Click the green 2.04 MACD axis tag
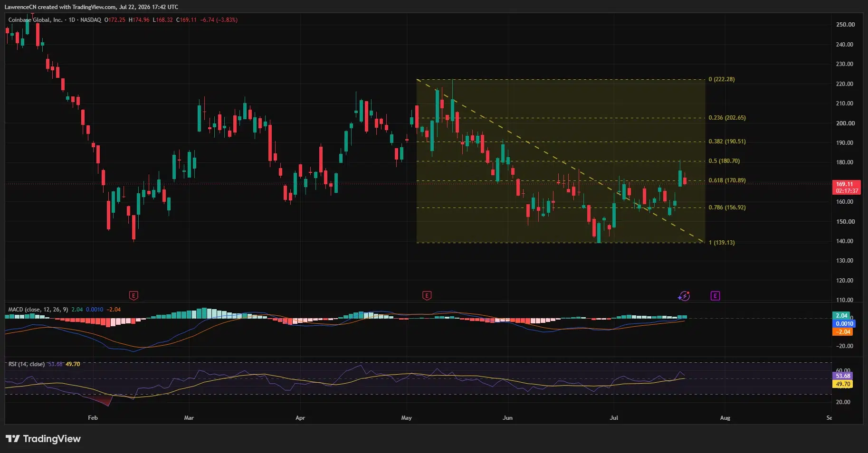This screenshot has height=453, width=868. coord(841,316)
